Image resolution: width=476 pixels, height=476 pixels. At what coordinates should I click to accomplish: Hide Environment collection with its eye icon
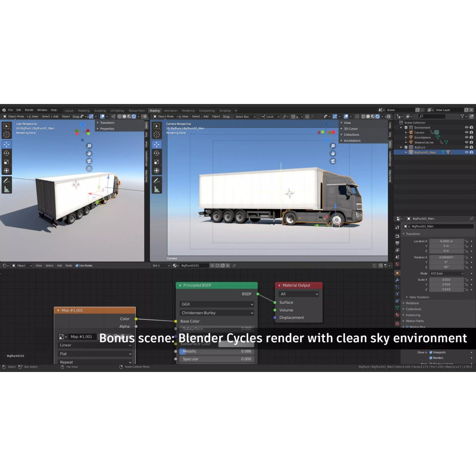coord(466,128)
